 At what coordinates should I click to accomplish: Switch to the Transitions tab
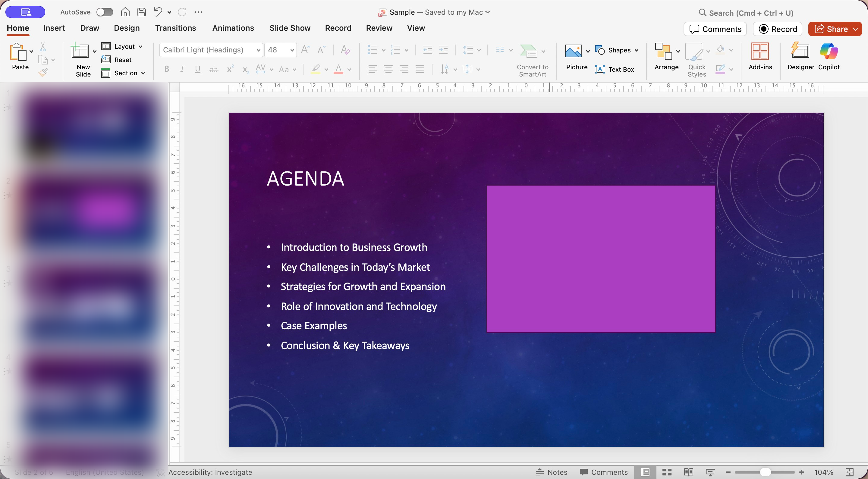pos(175,28)
